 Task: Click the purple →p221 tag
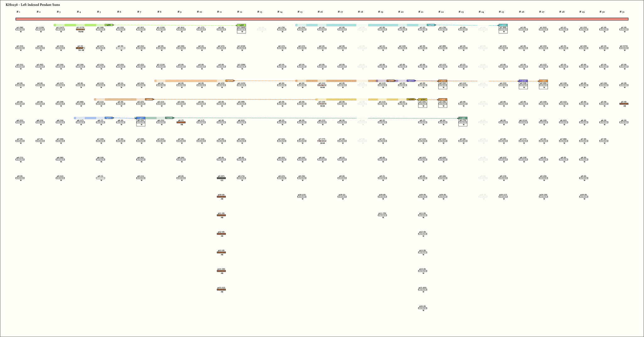pos(411,81)
